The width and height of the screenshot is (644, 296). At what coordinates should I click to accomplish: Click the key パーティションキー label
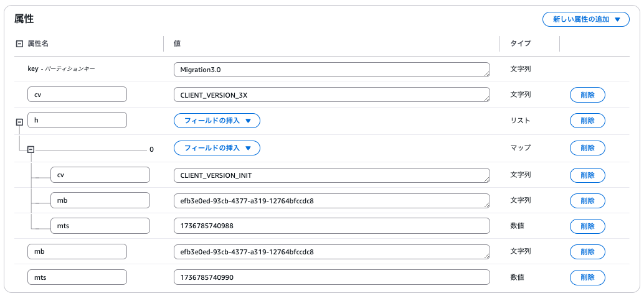tap(61, 69)
